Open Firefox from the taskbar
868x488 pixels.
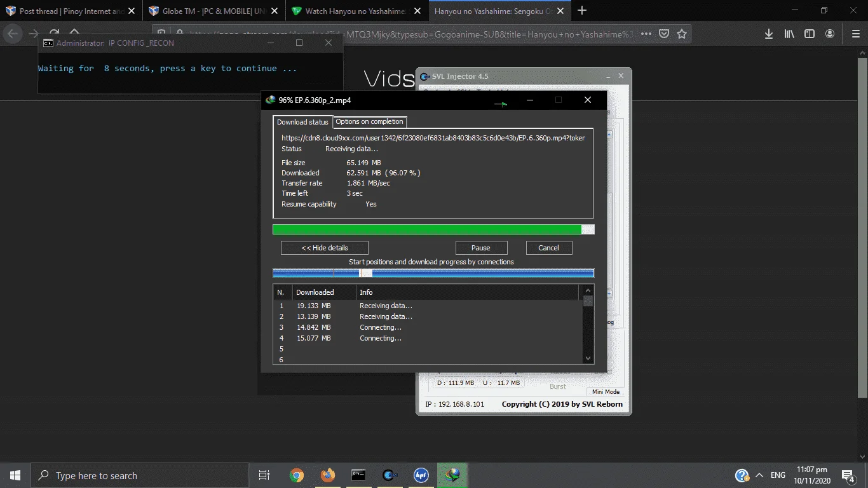pos(327,475)
